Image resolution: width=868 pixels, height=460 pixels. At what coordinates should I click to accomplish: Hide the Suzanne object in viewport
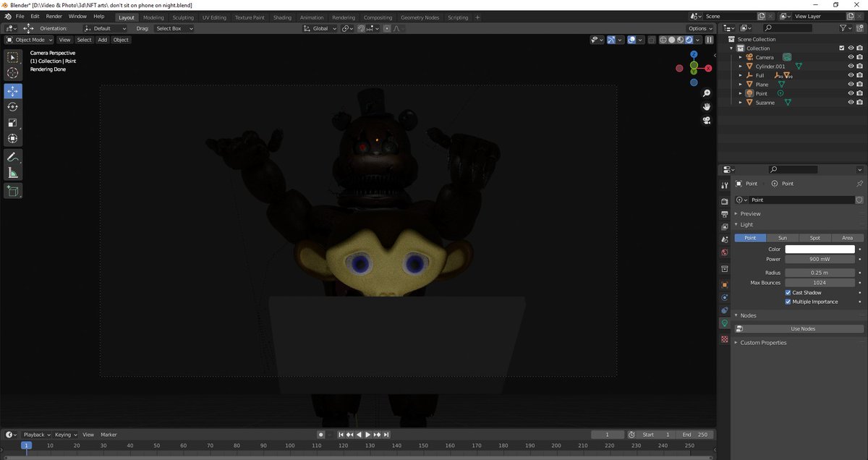click(x=851, y=102)
